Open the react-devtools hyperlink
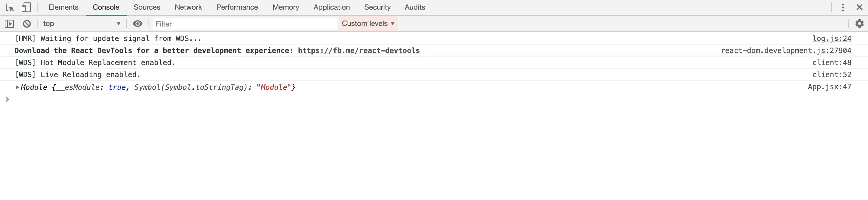 (x=359, y=51)
